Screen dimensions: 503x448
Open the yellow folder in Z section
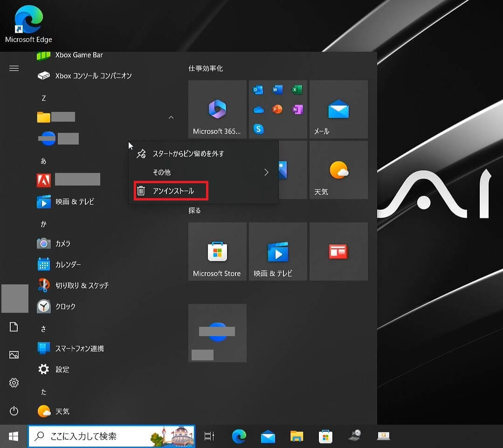(x=44, y=117)
